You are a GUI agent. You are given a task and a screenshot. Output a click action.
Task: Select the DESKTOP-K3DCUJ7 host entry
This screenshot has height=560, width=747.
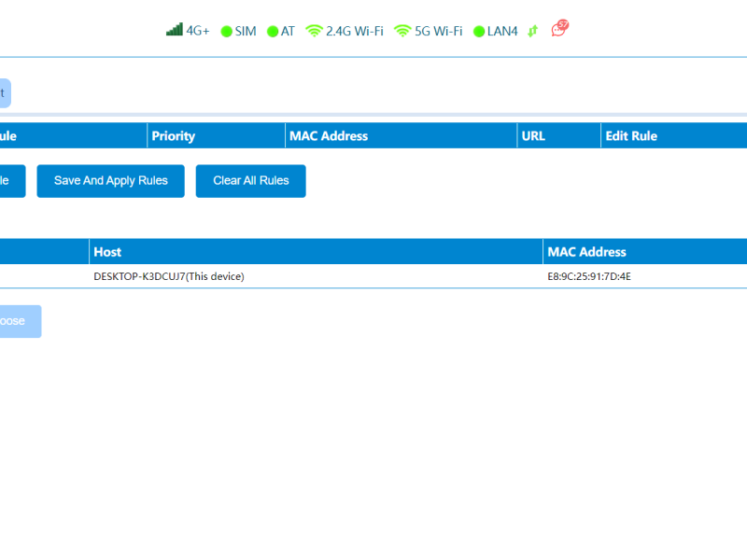point(168,276)
